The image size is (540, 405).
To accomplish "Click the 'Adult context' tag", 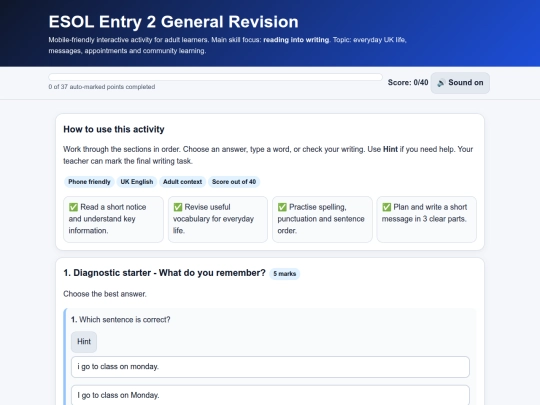I will (x=183, y=182).
